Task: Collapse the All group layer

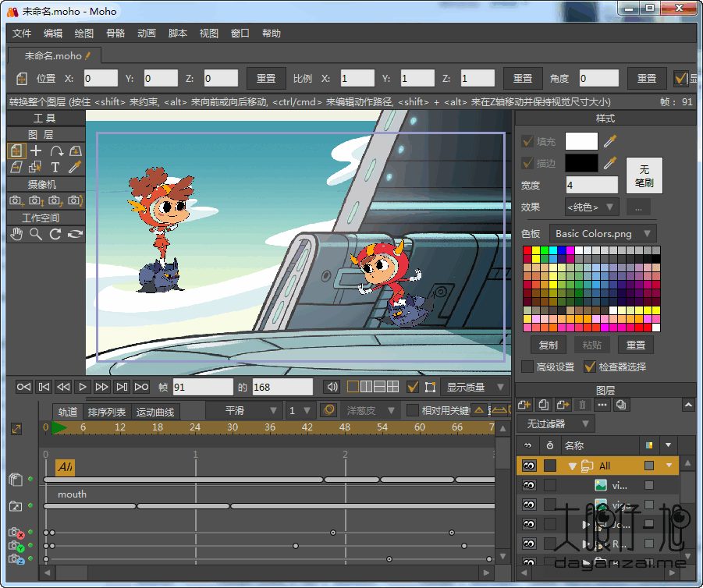Action: pos(572,466)
